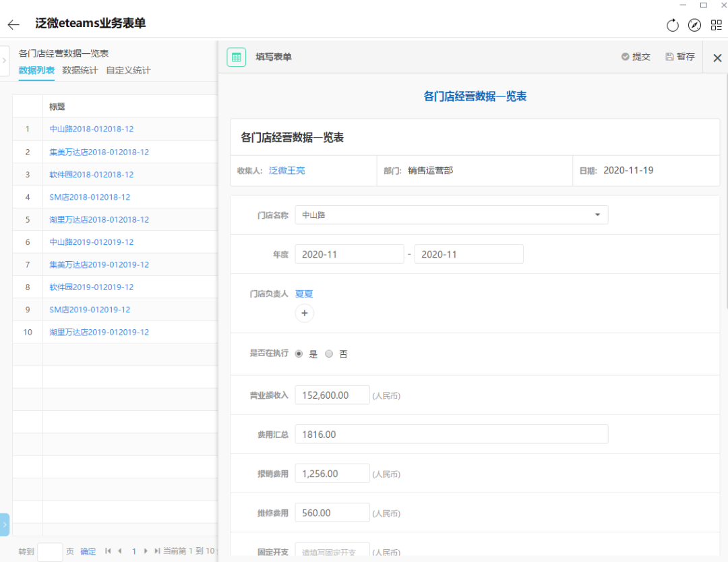Expand the blue side tab at bottom left
The width and height of the screenshot is (728, 562).
point(5,524)
